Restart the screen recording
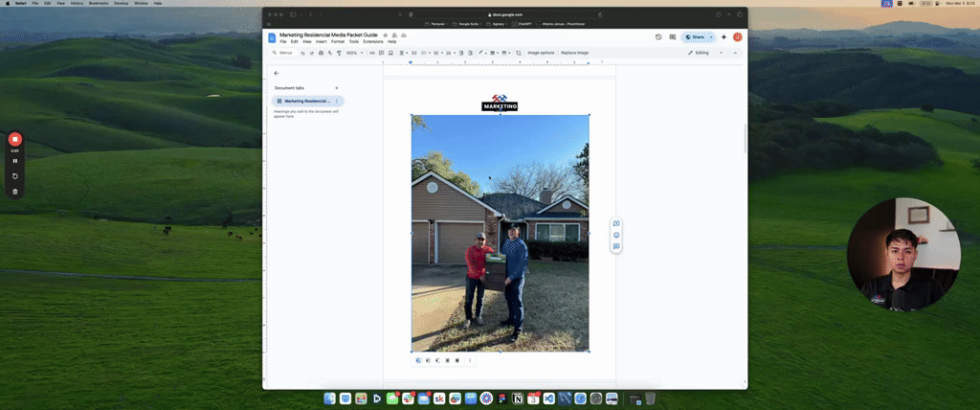 pos(15,176)
